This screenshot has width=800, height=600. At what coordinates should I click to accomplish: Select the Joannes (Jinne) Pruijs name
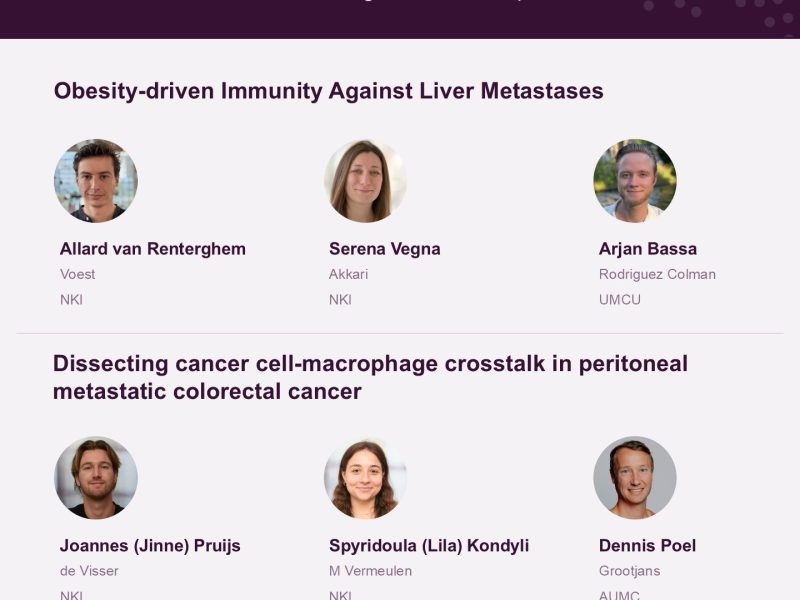point(150,546)
